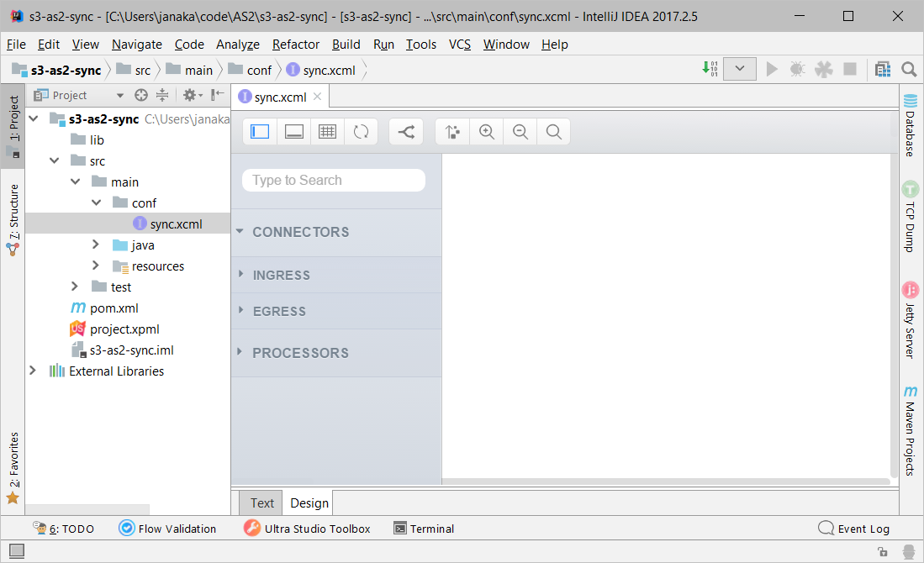This screenshot has height=563, width=924.
Task: Close the sync.xcml editor tab
Action: pyautogui.click(x=317, y=97)
